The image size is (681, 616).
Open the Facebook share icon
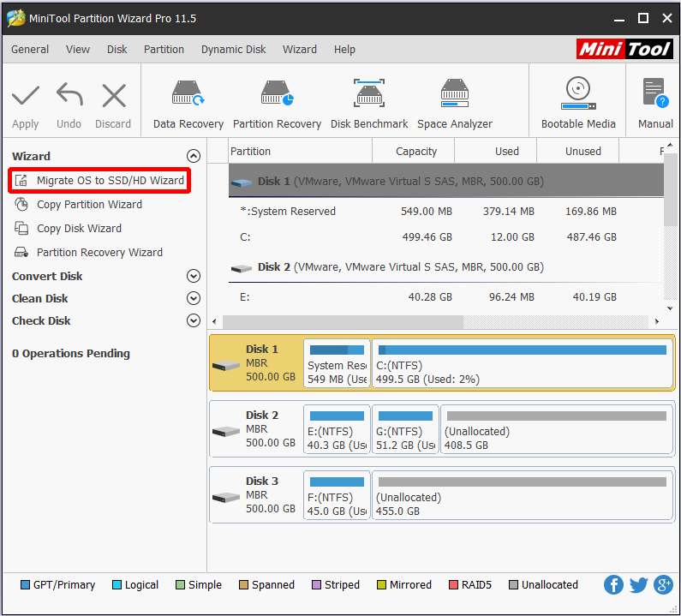coord(613,584)
